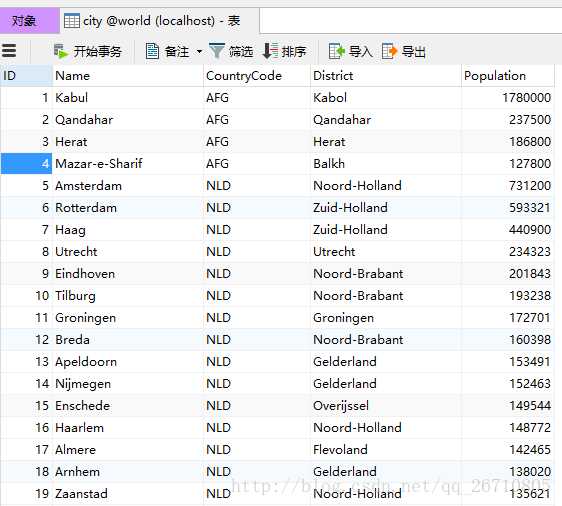Select the ID 10 cell
The height and width of the screenshot is (506, 562).
point(26,296)
